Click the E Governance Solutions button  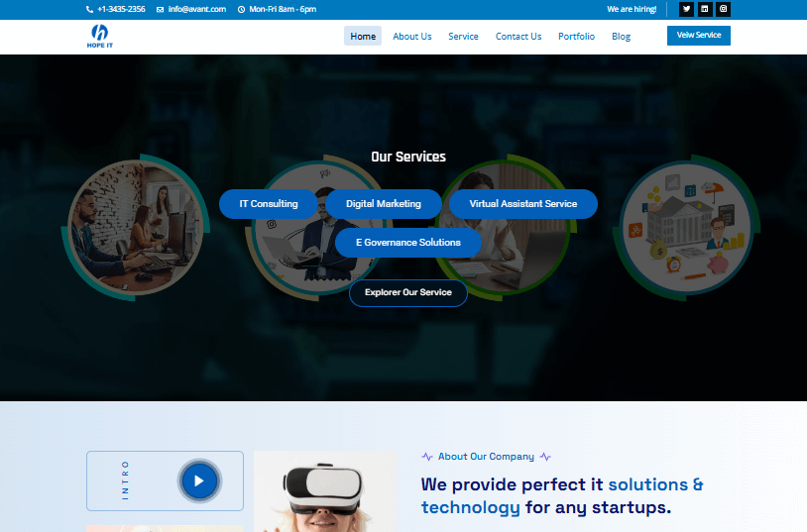tap(408, 243)
